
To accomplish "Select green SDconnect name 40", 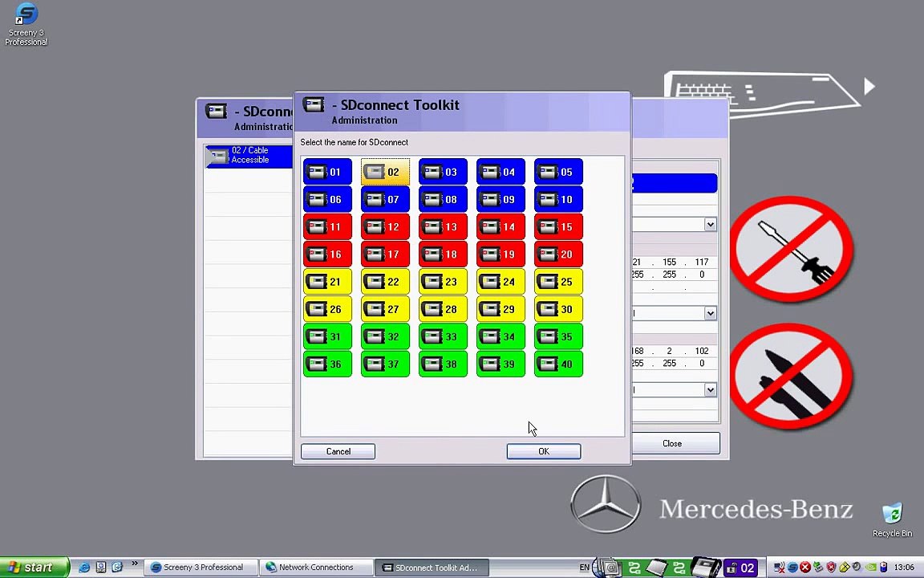I will (x=558, y=364).
